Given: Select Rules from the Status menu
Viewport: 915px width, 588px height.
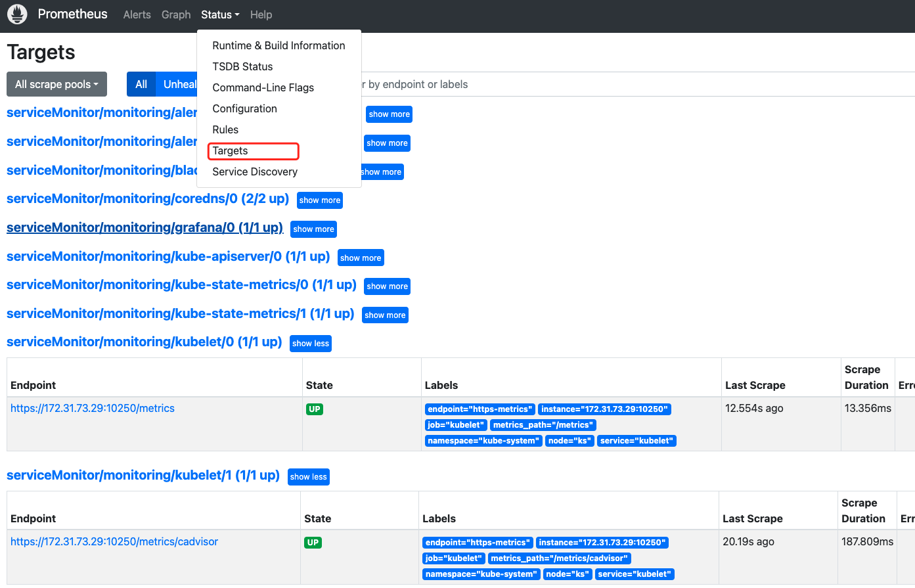Looking at the screenshot, I should click(x=225, y=129).
